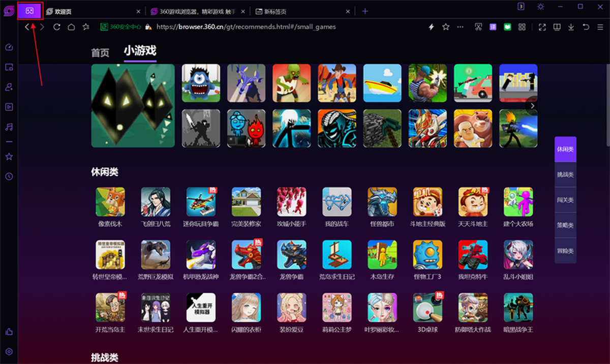Select the 首页 page tab

[100, 52]
